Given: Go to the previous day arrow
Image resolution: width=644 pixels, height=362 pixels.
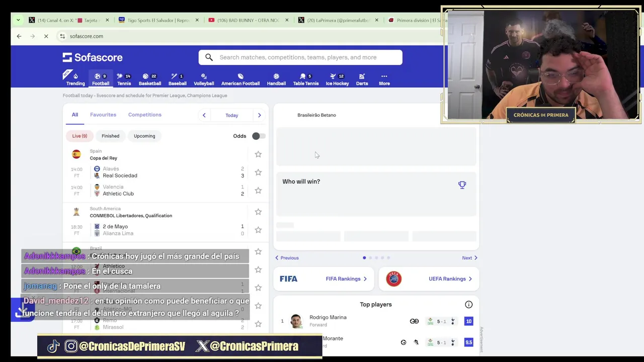Looking at the screenshot, I should pyautogui.click(x=204, y=115).
